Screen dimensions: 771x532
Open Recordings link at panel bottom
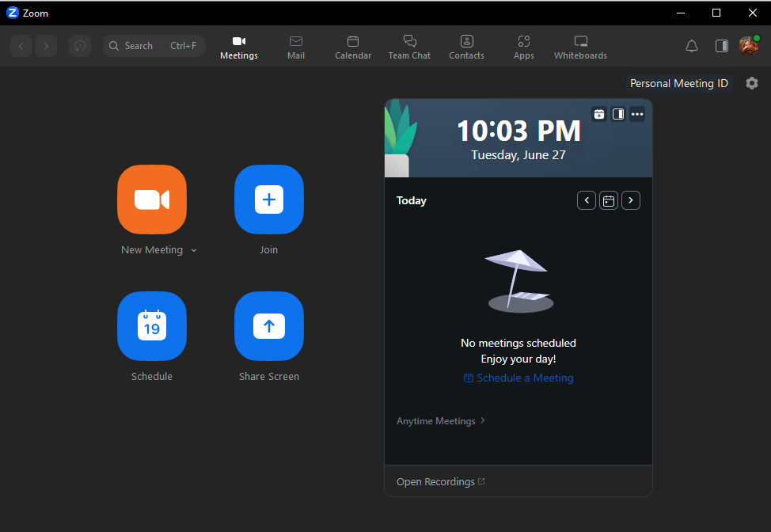(x=440, y=481)
